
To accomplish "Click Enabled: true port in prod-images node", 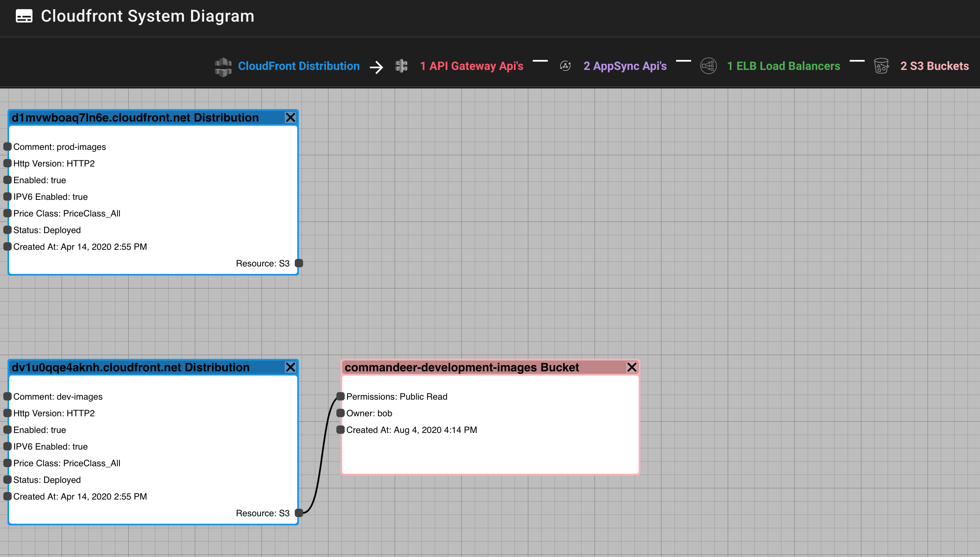I will (x=7, y=180).
